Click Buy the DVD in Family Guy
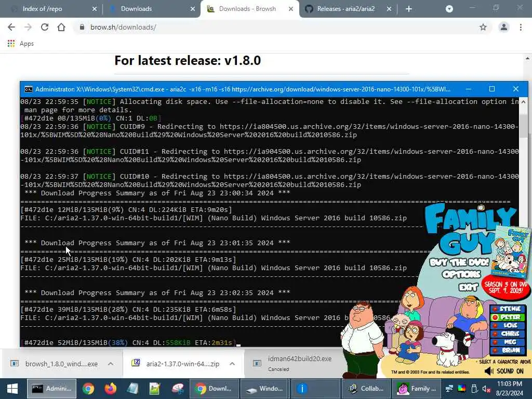The height and width of the screenshot is (399, 532). tap(459, 262)
